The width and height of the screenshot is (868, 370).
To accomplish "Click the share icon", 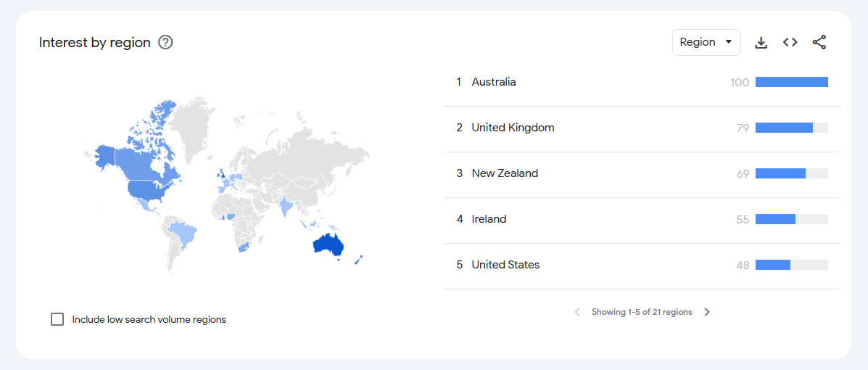I will tap(819, 42).
